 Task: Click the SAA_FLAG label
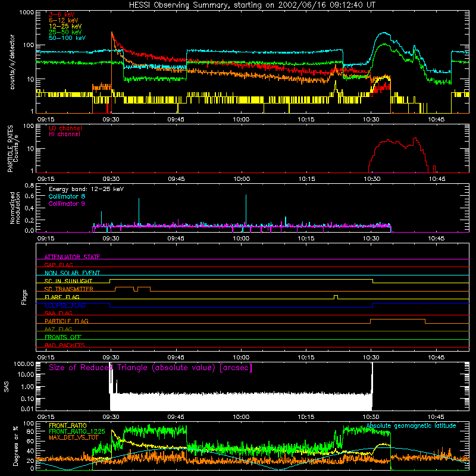(x=58, y=313)
